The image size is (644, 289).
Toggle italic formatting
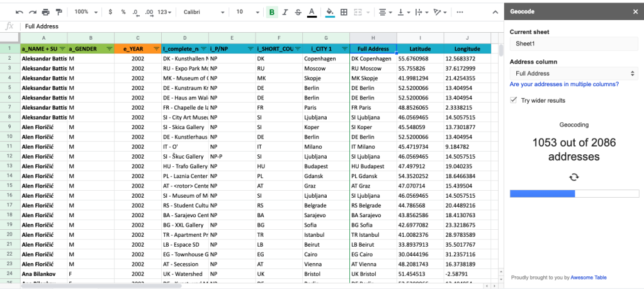pyautogui.click(x=285, y=13)
